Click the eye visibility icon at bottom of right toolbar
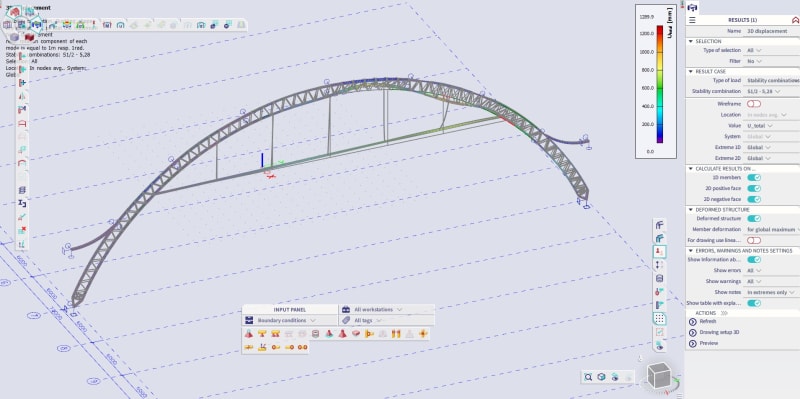This screenshot has height=399, width=800. (659, 345)
